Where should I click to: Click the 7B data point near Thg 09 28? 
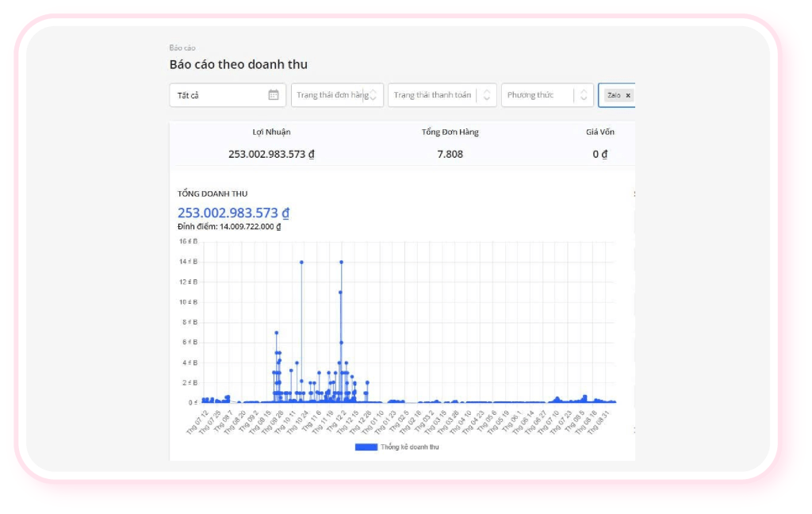[x=276, y=332]
